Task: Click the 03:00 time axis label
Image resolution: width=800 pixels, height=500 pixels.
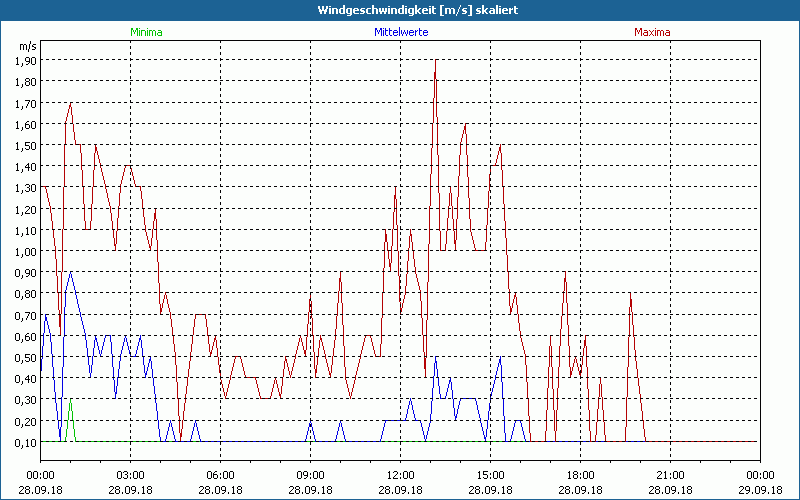Action: pyautogui.click(x=130, y=475)
